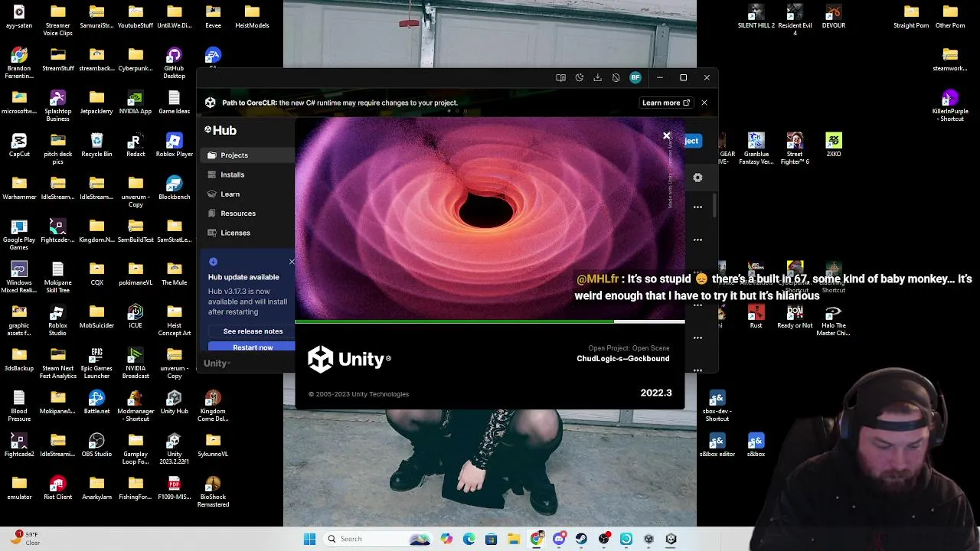
Task: Open Copilot from the taskbar
Action: tap(446, 539)
